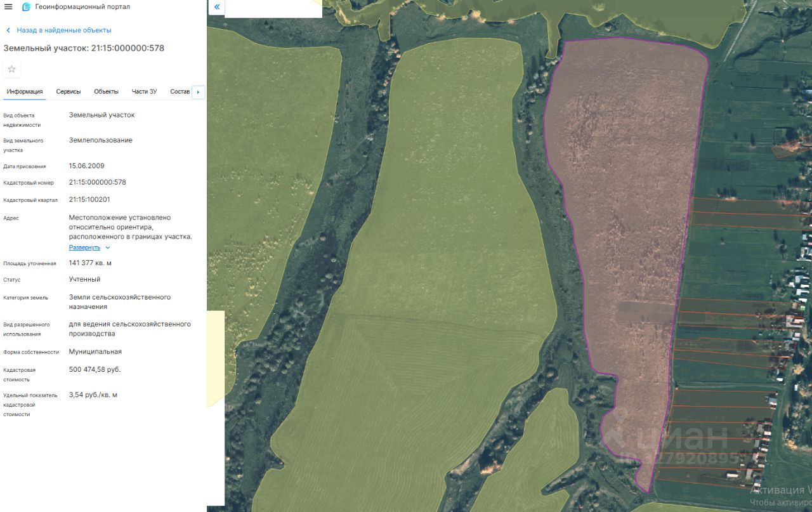Select the Категория земель label
Viewport: 812px width, 512px height.
pyautogui.click(x=25, y=298)
